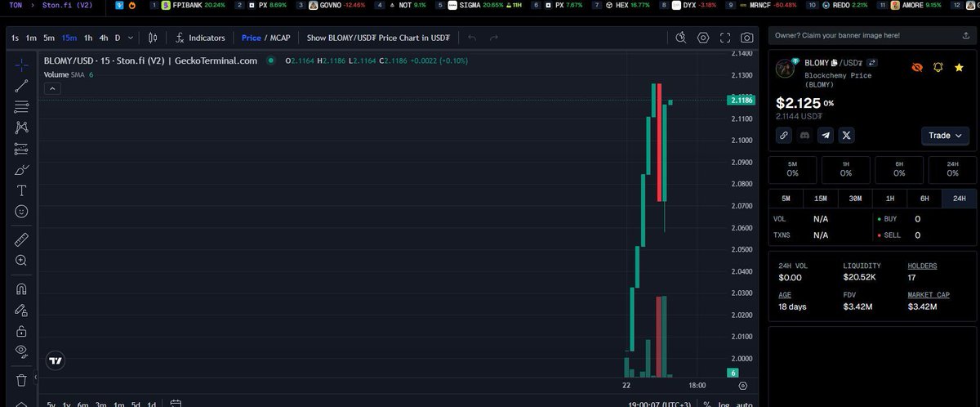This screenshot has width=980, height=407.
Task: Click Owner? Claim your banner image link
Action: click(x=837, y=36)
